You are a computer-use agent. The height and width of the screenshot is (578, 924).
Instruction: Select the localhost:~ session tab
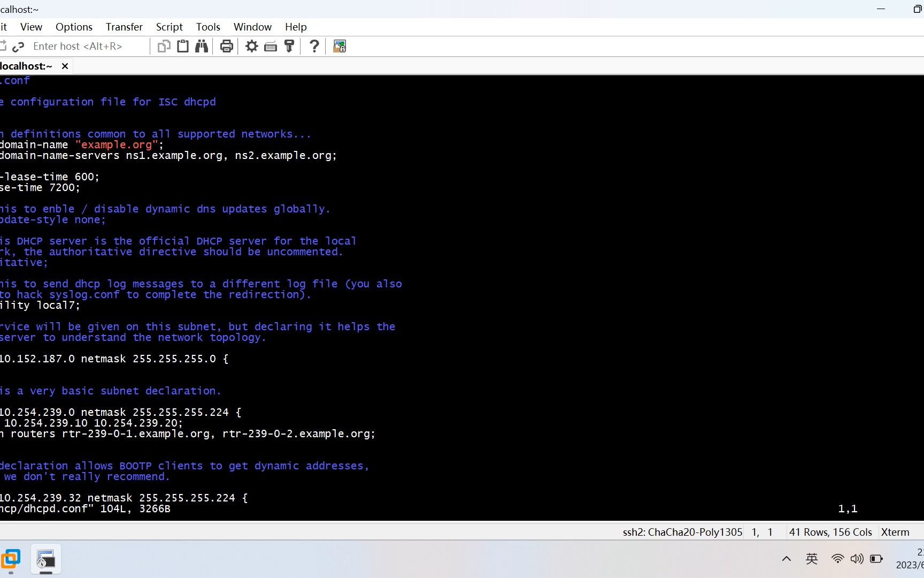point(26,66)
